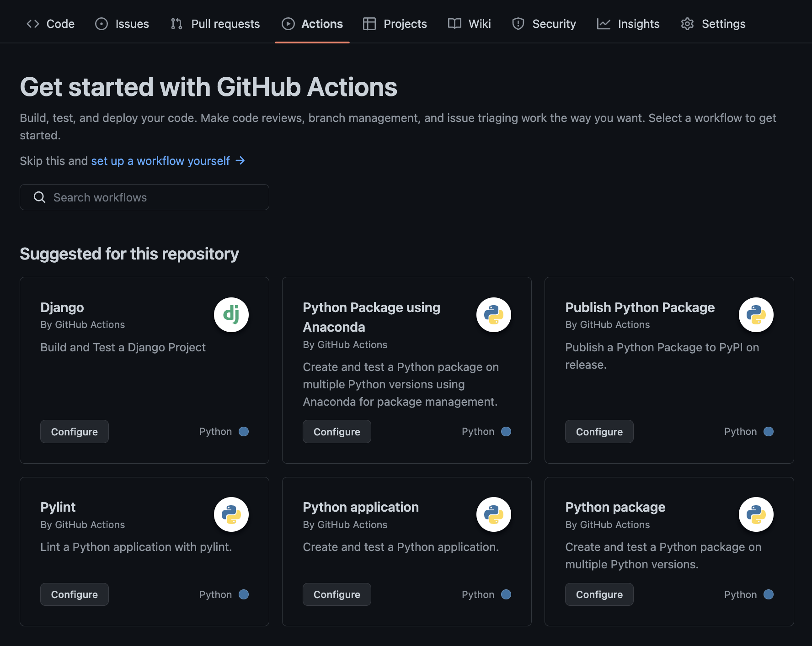Click the Django logo icon
Screen dimensions: 812x646
[x=231, y=315]
